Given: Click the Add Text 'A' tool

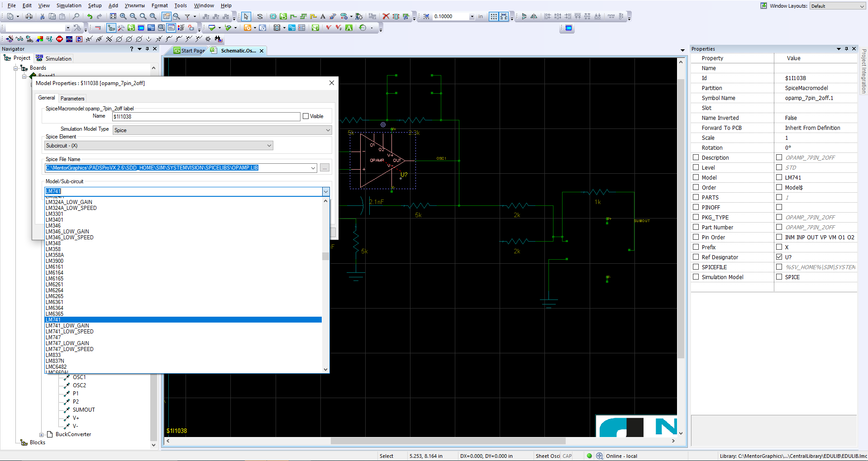Looking at the screenshot, I should [323, 16].
